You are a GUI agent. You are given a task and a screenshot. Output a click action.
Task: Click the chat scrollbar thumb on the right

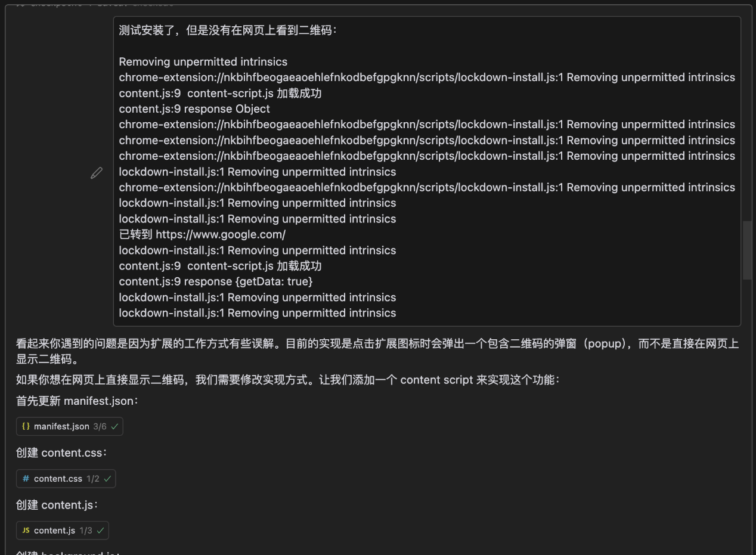[747, 250]
